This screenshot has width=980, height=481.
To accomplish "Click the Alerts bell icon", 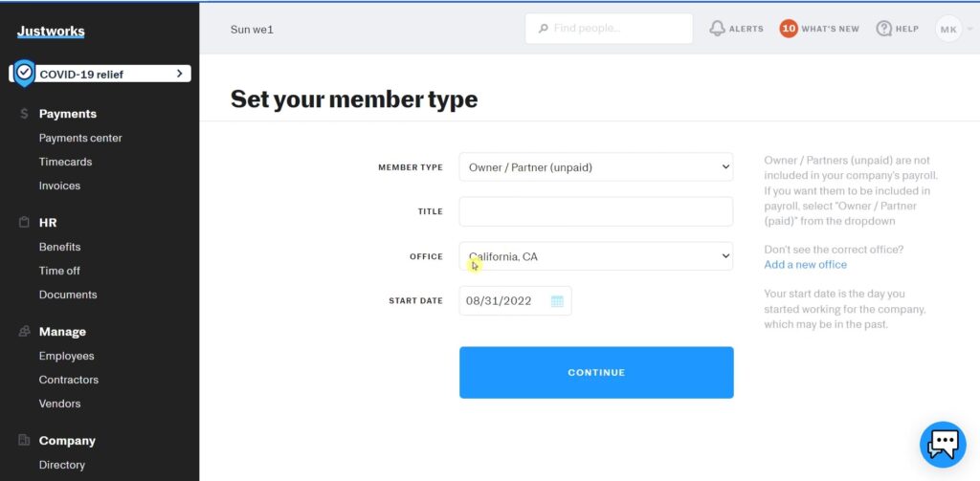I will click(x=718, y=28).
